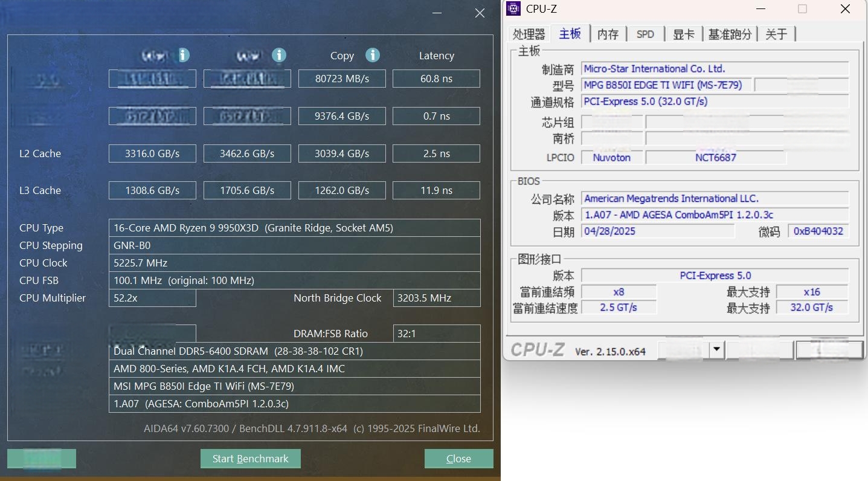This screenshot has width=868, height=481.
Task: Click the current link width x8
Action: click(619, 292)
